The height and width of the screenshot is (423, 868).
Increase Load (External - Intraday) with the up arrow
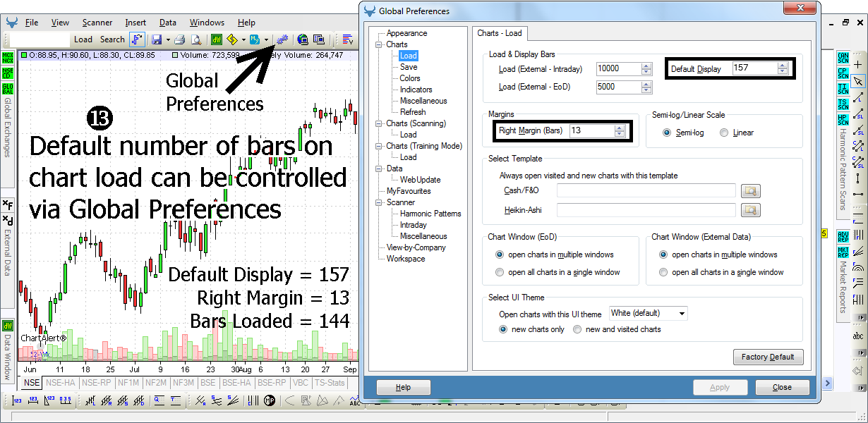click(x=646, y=66)
